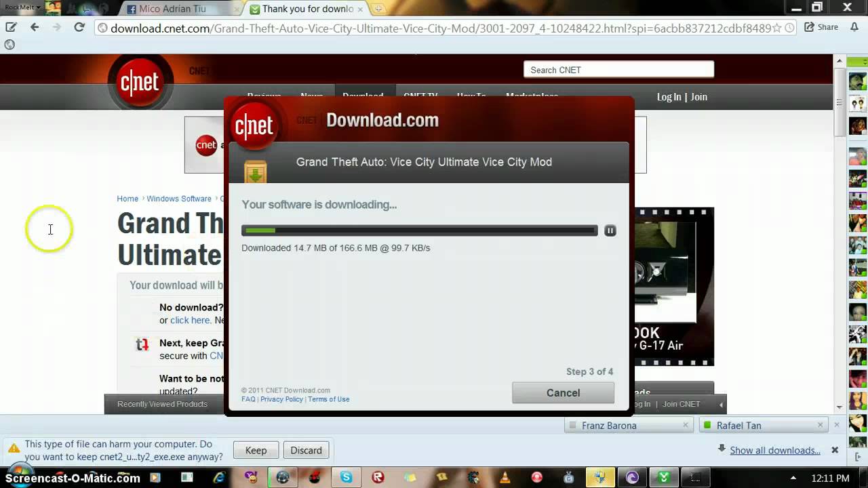868x488 pixels.
Task: Bookmark the page with the star icon
Action: tap(777, 28)
